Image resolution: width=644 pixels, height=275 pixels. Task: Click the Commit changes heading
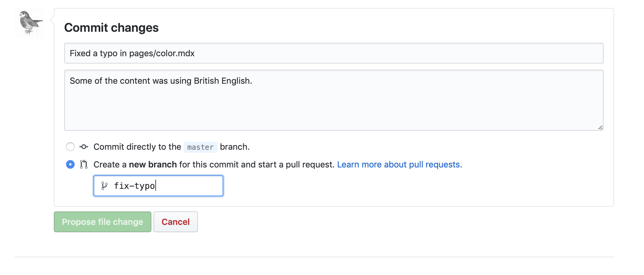111,28
